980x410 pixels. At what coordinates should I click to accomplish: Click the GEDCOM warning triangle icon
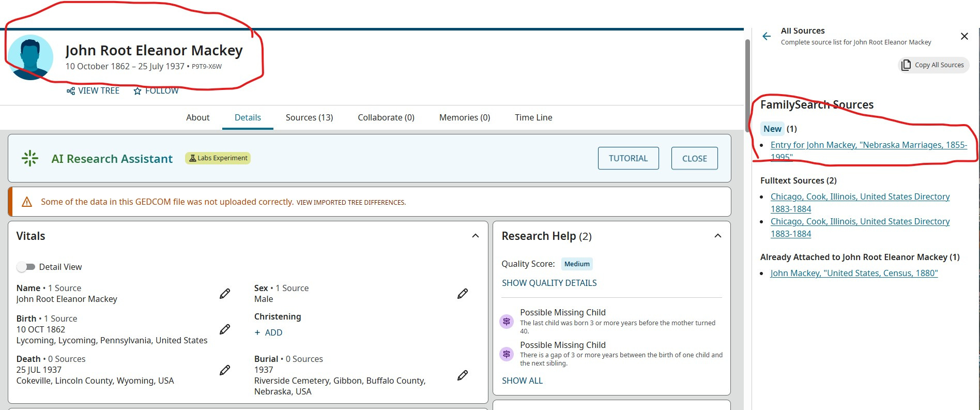pyautogui.click(x=27, y=202)
